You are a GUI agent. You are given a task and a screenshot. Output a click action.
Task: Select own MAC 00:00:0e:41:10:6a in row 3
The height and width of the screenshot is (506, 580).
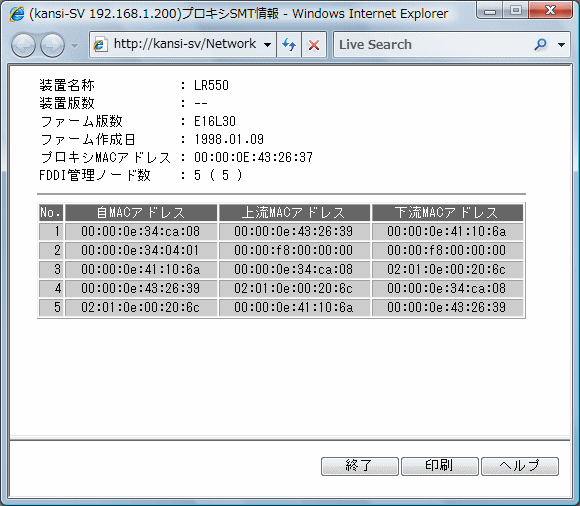(x=141, y=269)
